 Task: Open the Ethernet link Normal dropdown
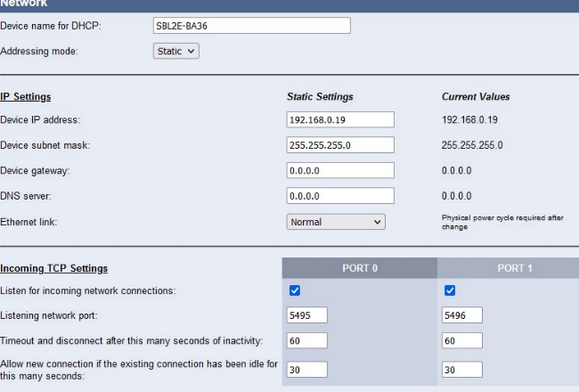pyautogui.click(x=336, y=222)
